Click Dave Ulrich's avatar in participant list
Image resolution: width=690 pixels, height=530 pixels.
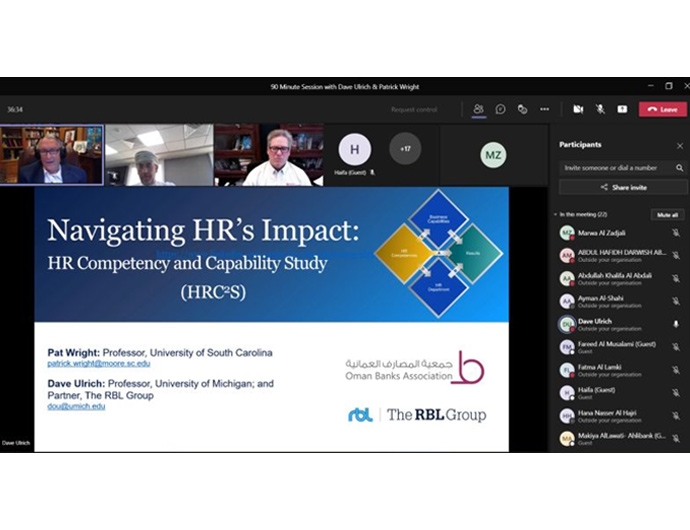pos(567,324)
